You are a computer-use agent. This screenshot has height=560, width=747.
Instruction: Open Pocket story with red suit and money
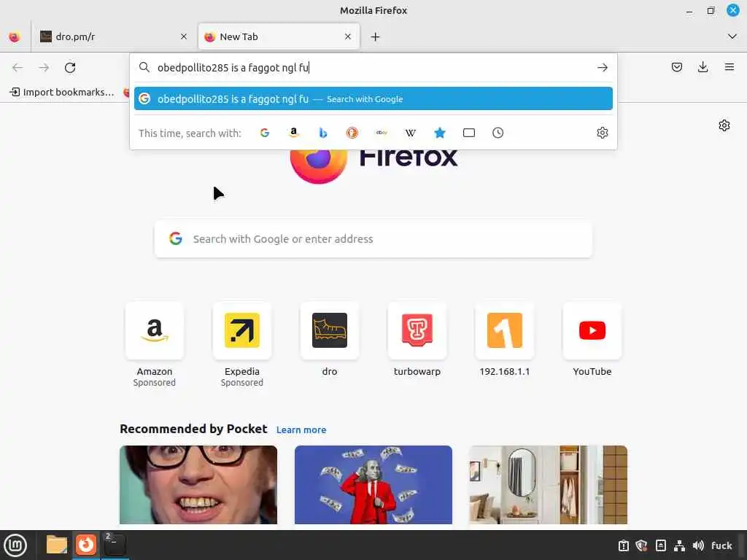pyautogui.click(x=373, y=485)
